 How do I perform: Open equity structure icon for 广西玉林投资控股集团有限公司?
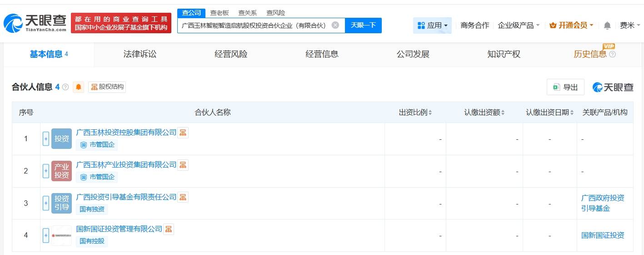coord(183,133)
